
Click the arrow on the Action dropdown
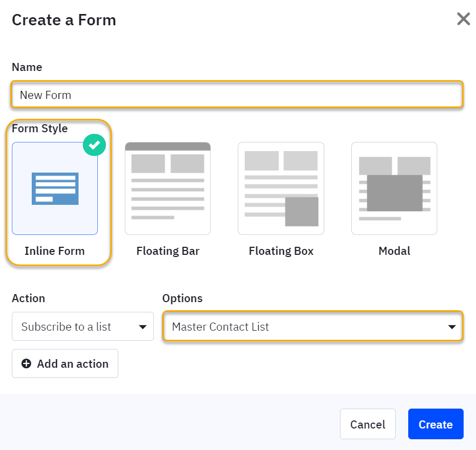[x=143, y=327]
